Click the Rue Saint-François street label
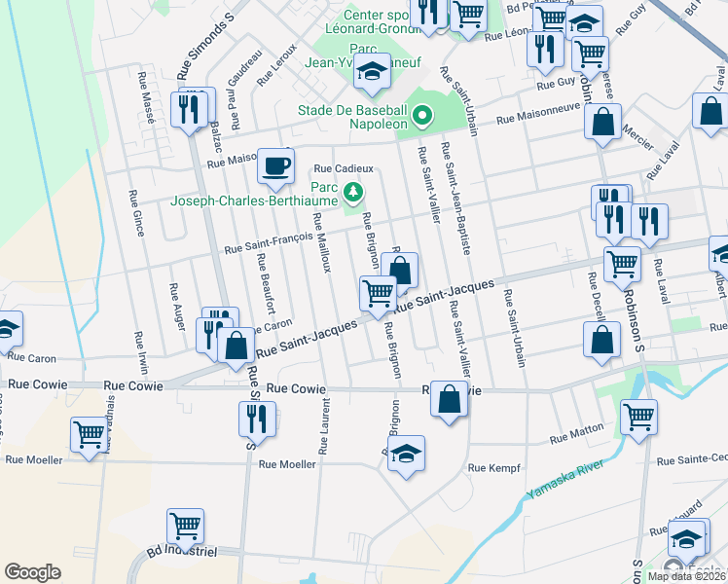This screenshot has width=728, height=584. [x=269, y=243]
